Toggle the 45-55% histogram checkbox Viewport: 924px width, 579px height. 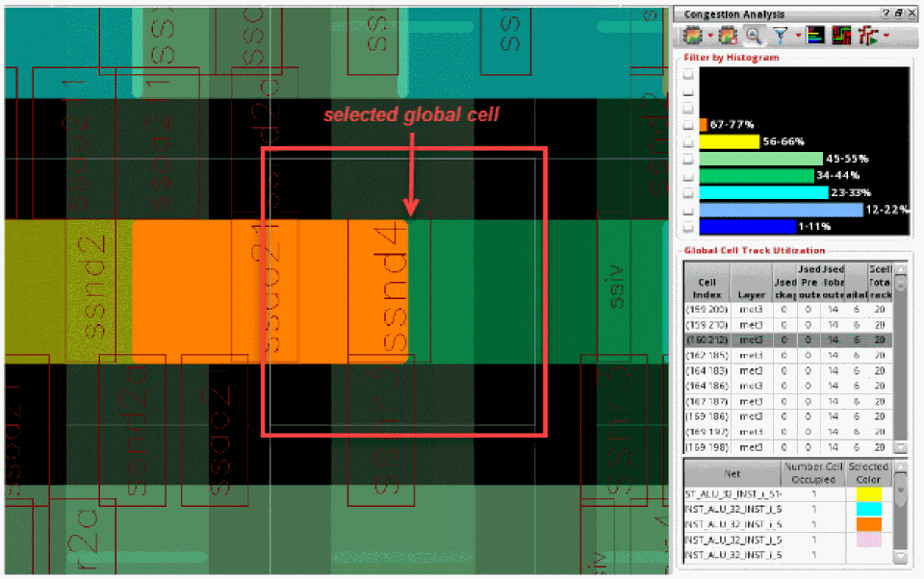pos(688,159)
